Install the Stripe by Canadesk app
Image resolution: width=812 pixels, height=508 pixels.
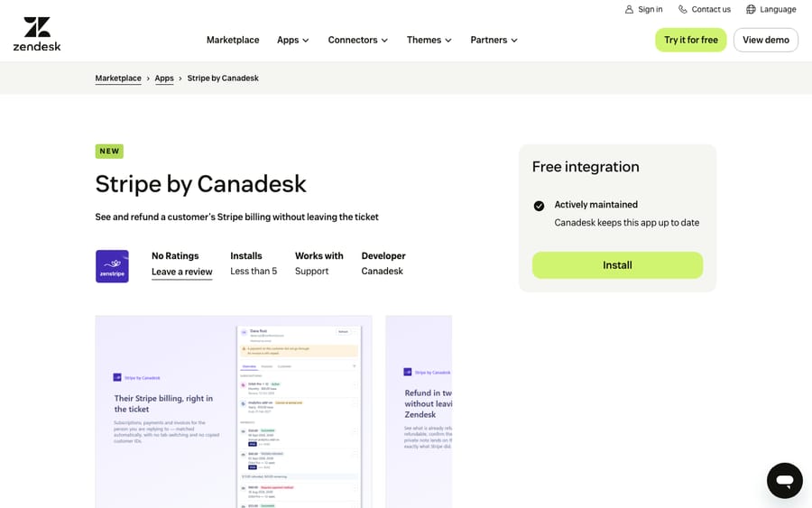[617, 265]
